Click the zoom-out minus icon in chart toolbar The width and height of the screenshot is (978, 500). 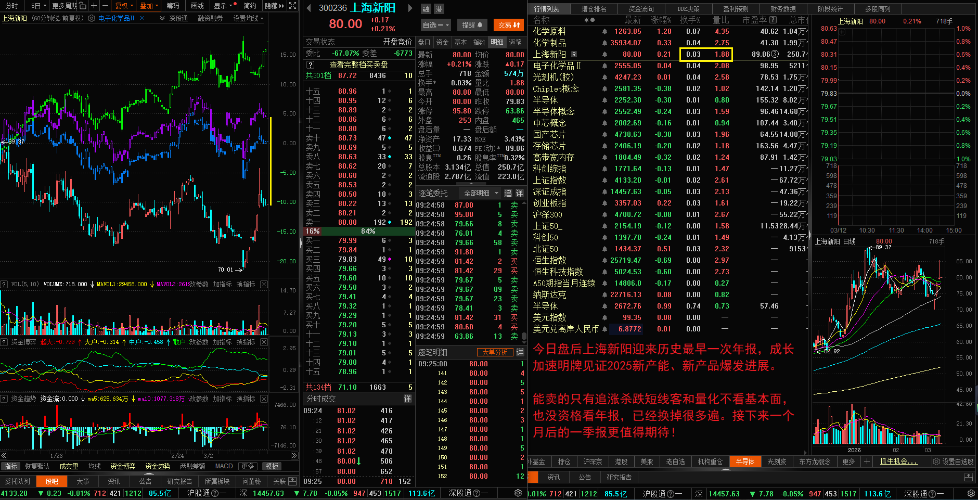coord(105,6)
